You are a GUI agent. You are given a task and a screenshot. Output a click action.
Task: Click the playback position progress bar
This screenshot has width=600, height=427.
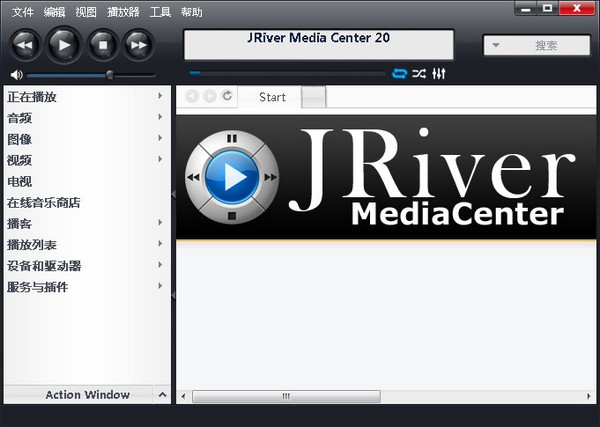[x=287, y=73]
